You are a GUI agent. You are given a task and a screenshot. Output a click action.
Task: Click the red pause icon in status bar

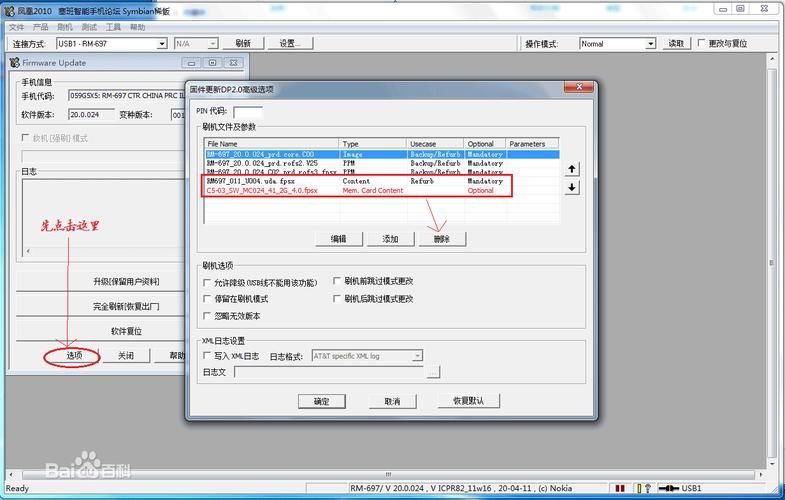point(620,488)
